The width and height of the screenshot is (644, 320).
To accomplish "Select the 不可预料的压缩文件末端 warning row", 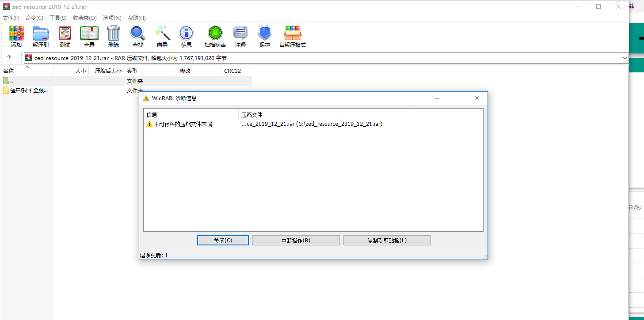I will tap(183, 124).
